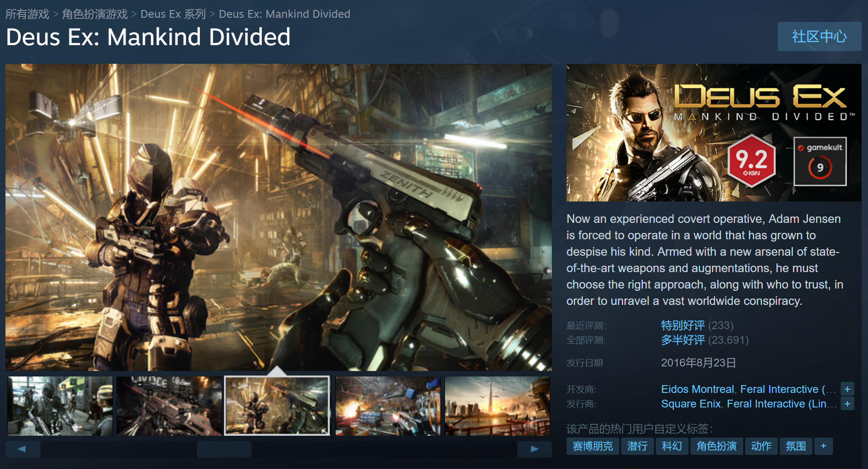The height and width of the screenshot is (469, 868).
Task: Open Feral Interactive (Lin… publisher link
Action: (781, 404)
